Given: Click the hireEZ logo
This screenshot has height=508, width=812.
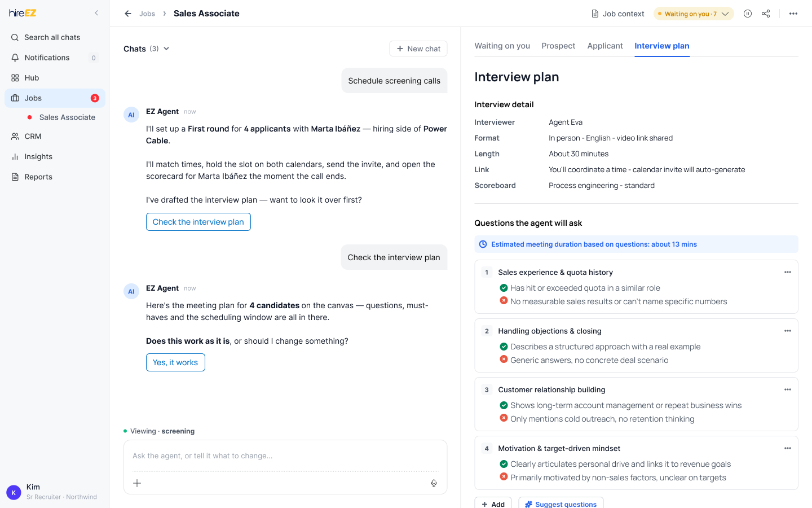Looking at the screenshot, I should (23, 13).
